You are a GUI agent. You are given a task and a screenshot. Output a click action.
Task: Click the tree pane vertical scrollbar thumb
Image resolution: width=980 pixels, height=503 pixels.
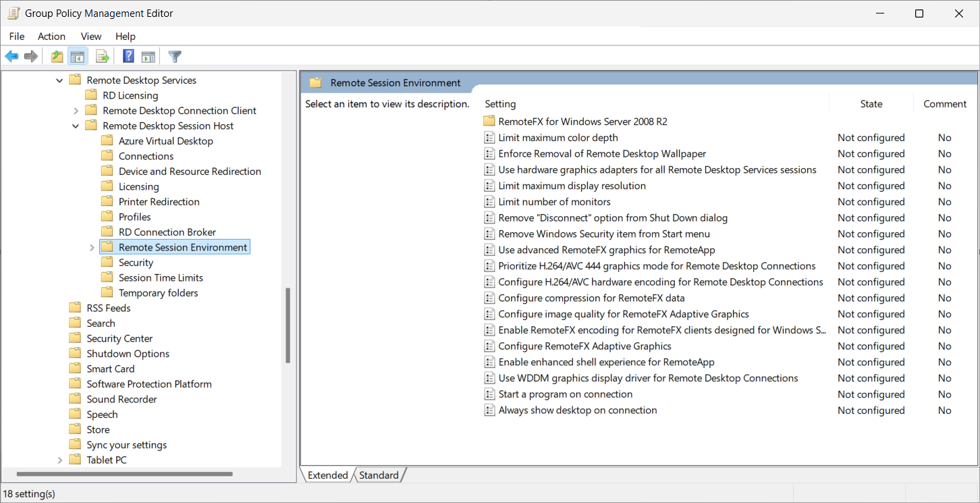pos(288,325)
